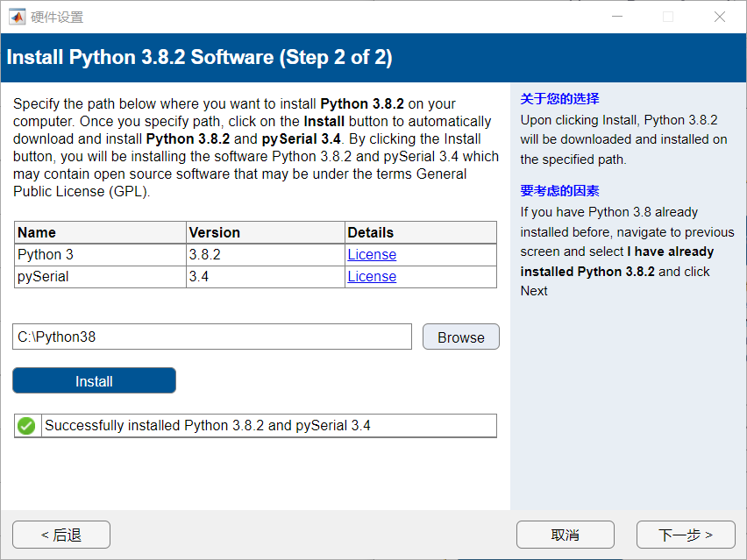Screen dimensions: 747x560
Task: Click the Python 3 name cell
Action: (x=39, y=255)
